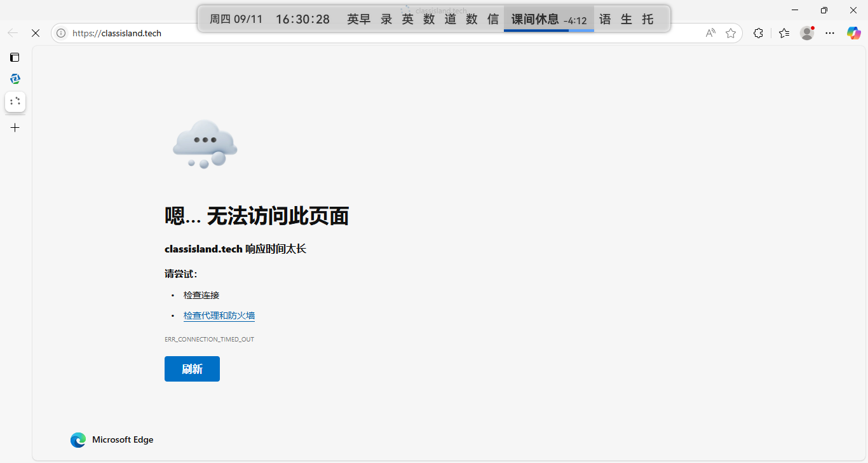Click the 嗯… 无法访问此页面 heading
Viewport: 868px width, 463px height.
(x=257, y=216)
